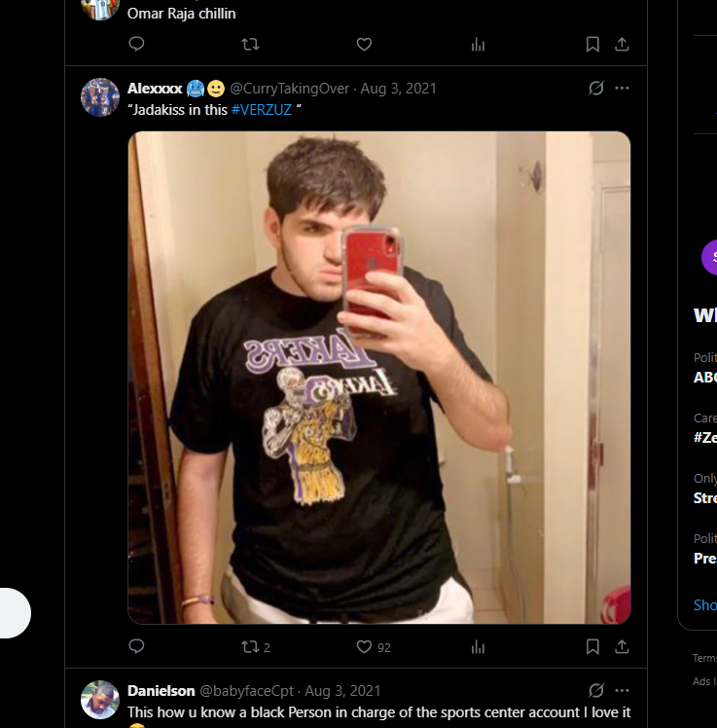
Task: Reply to the Omar Raja chillin tweet
Action: tap(136, 44)
